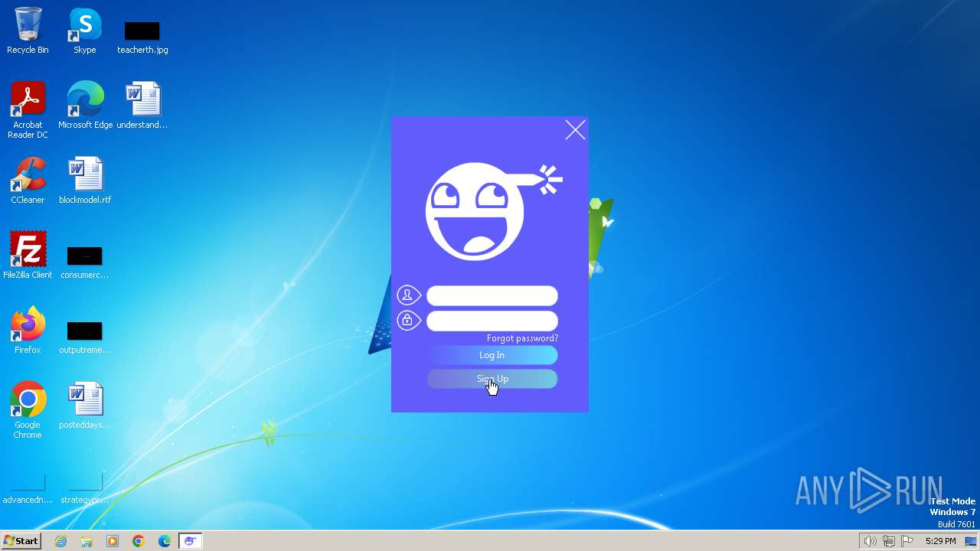The width and height of the screenshot is (980, 551).
Task: Click the volume speaker tray icon
Action: 870,541
